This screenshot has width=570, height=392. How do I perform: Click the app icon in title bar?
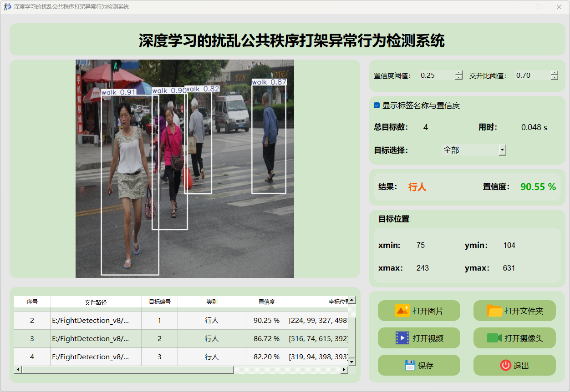click(x=7, y=7)
